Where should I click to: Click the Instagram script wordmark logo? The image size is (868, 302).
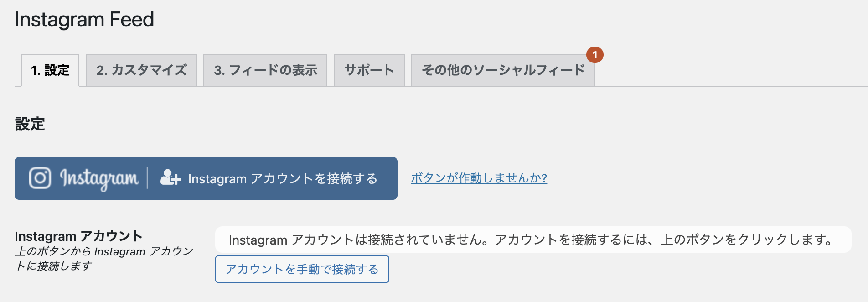[99, 178]
